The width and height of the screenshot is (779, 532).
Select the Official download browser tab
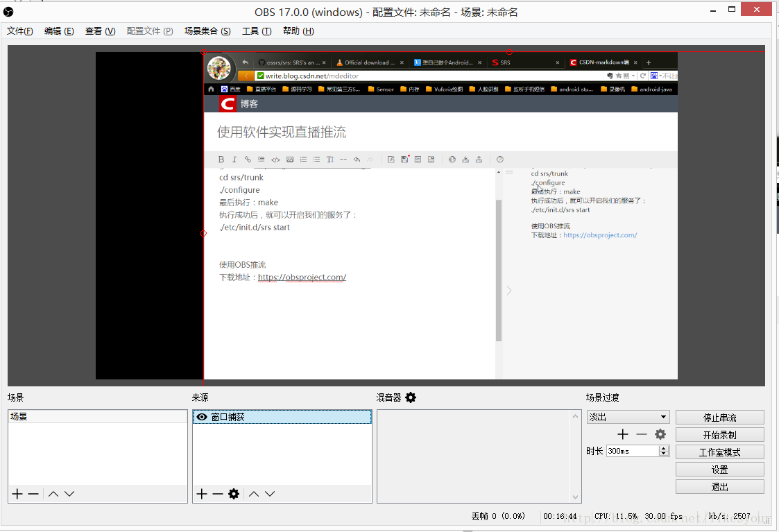(x=370, y=62)
